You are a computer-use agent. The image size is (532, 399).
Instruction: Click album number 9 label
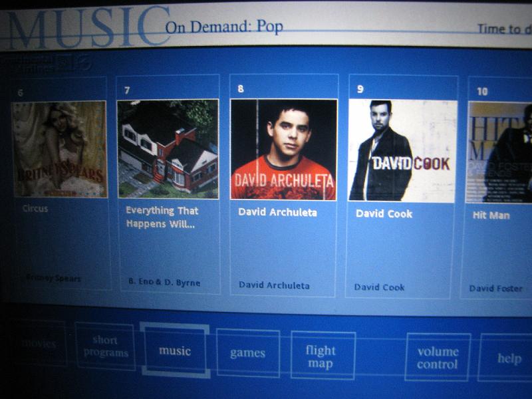tap(360, 89)
